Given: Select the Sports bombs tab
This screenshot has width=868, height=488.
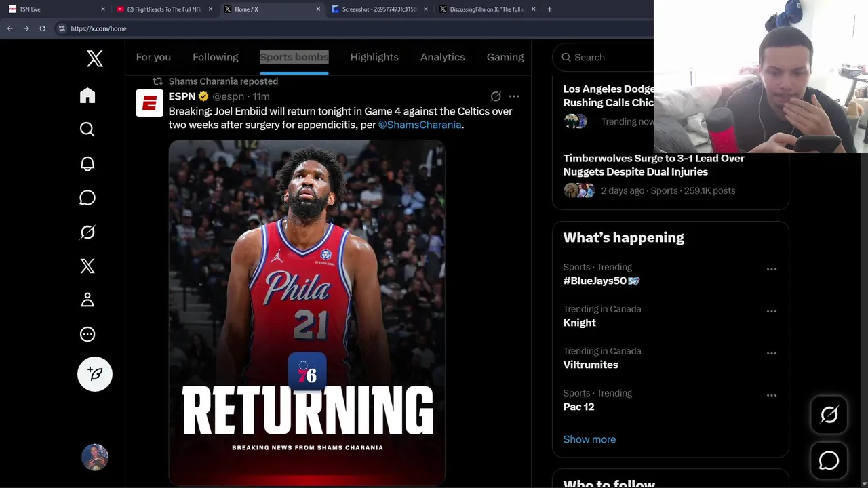Looking at the screenshot, I should point(294,57).
